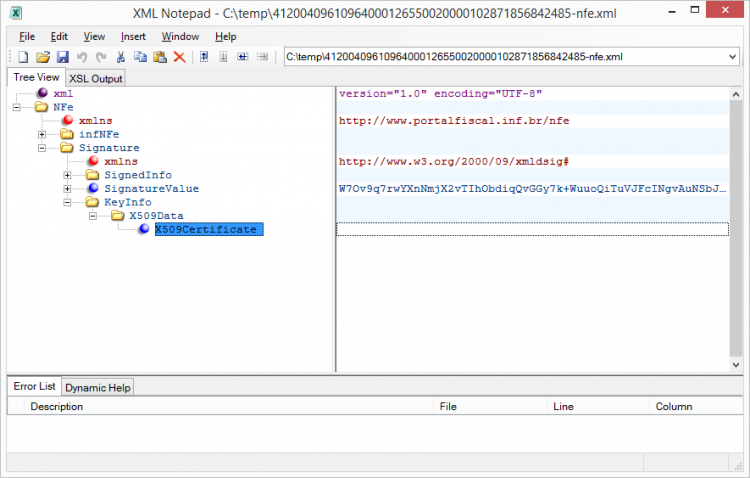Image resolution: width=750 pixels, height=478 pixels.
Task: Click the value pane scroll up arrow
Action: click(x=736, y=94)
